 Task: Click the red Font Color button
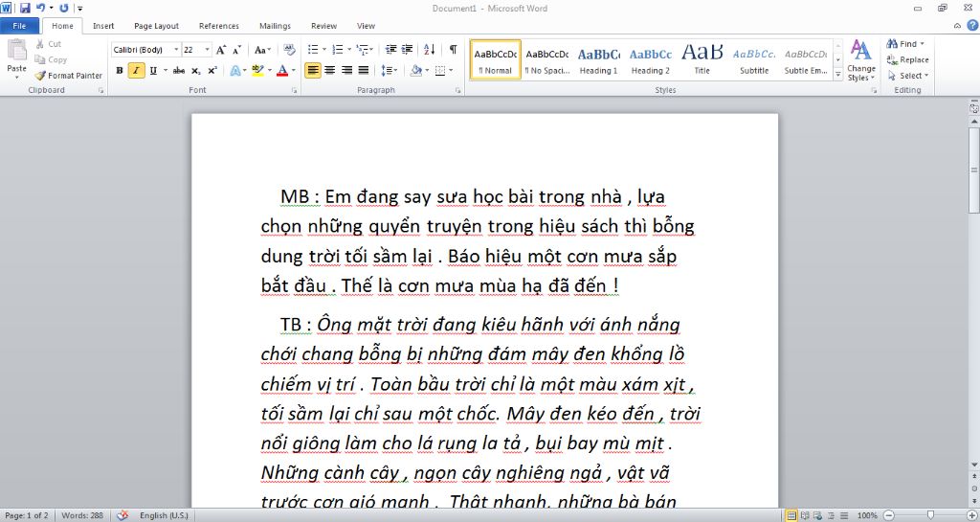click(x=282, y=70)
